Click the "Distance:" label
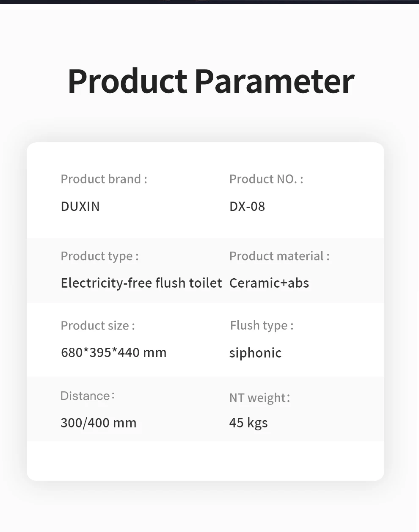419x532 pixels. pos(88,396)
